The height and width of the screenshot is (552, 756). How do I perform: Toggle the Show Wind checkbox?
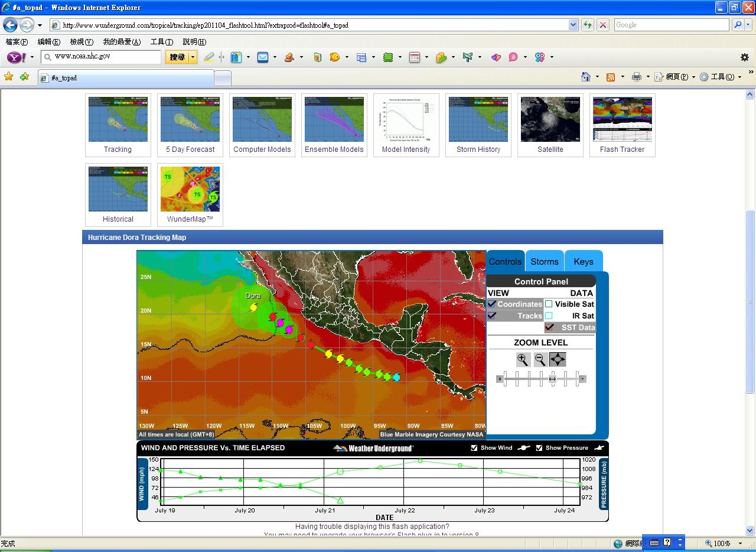474,448
